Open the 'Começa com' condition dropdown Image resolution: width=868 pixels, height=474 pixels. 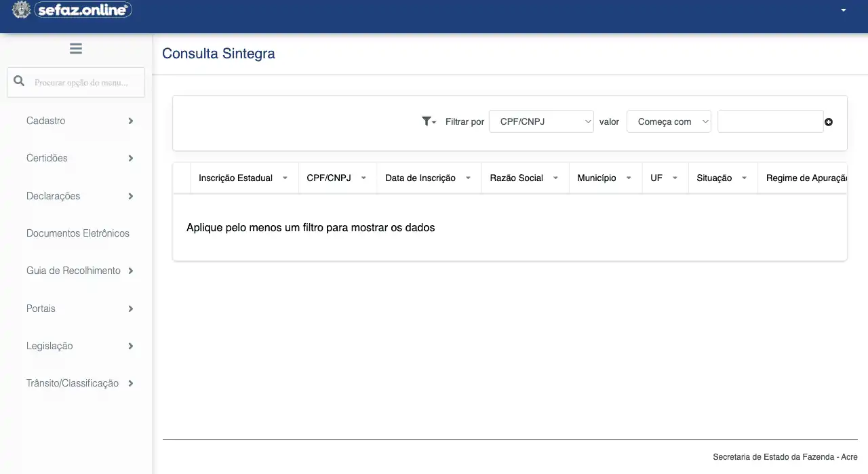tap(669, 122)
